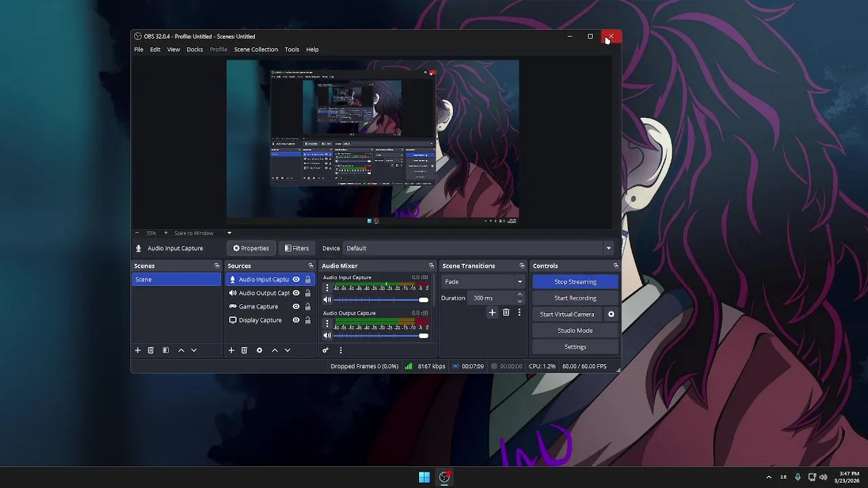
Task: Pop out the Scene Transitions dock icon
Action: coord(522,266)
